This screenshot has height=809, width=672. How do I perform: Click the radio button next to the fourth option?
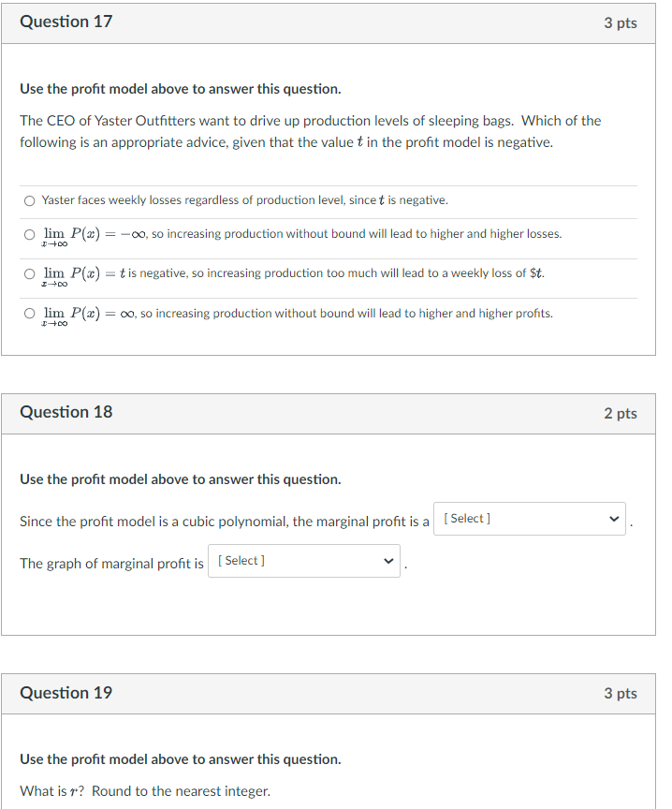(x=29, y=313)
